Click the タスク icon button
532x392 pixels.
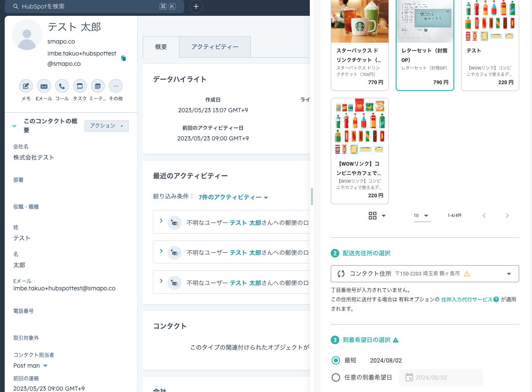point(80,86)
